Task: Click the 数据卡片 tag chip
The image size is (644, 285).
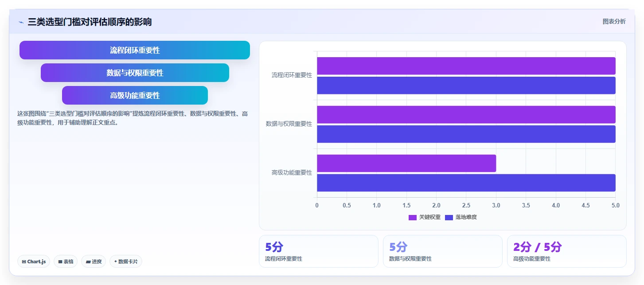Action: [x=126, y=262]
